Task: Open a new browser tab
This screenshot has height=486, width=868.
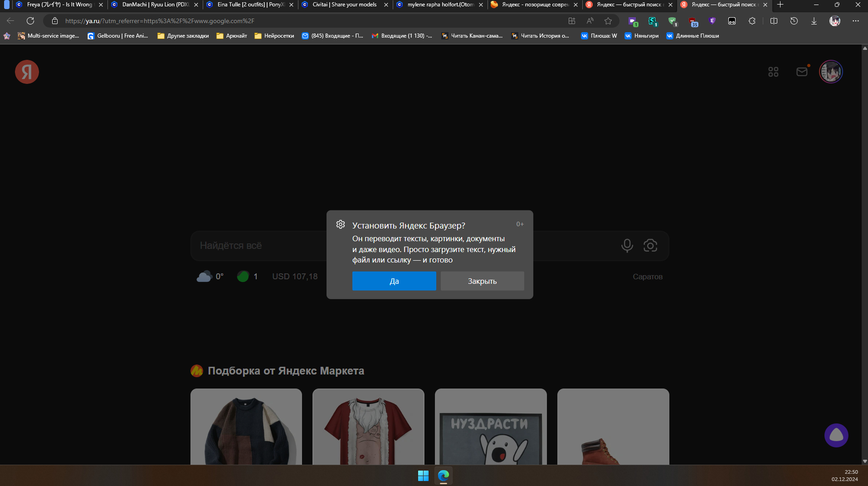Action: pyautogui.click(x=780, y=5)
